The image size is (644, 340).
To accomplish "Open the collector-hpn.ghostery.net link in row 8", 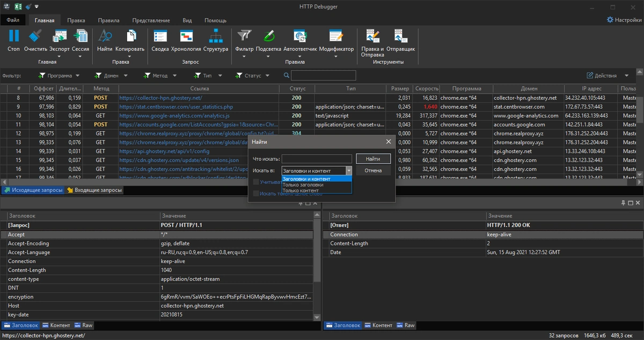I will pos(160,98).
